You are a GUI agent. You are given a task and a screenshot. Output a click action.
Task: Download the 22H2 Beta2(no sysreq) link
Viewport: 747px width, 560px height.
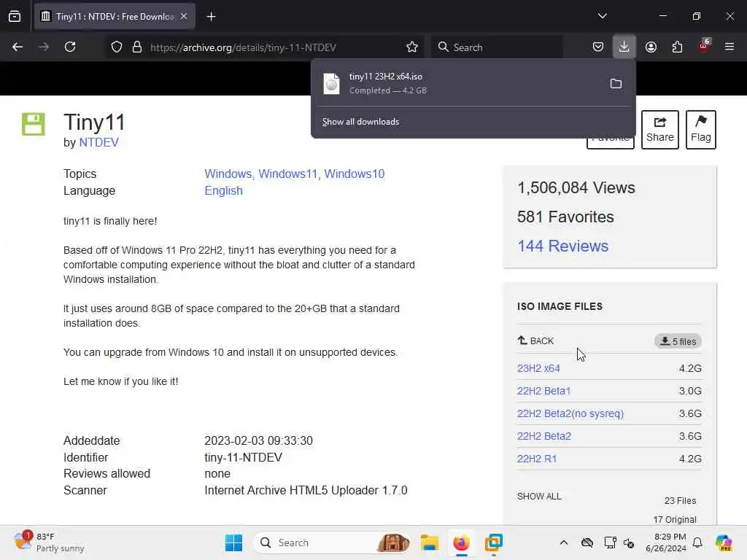pos(570,413)
